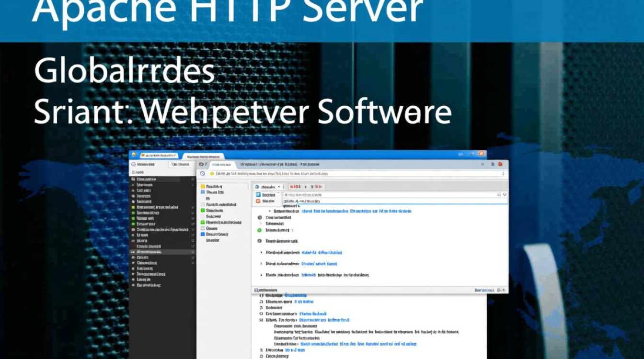
Task: Click the yellow folder icon in the file list
Action: 203,187
